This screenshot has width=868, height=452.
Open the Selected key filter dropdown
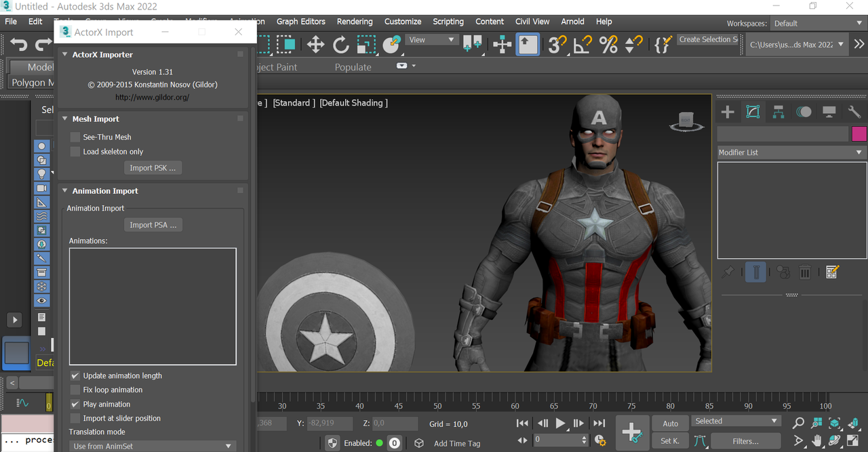(736, 421)
